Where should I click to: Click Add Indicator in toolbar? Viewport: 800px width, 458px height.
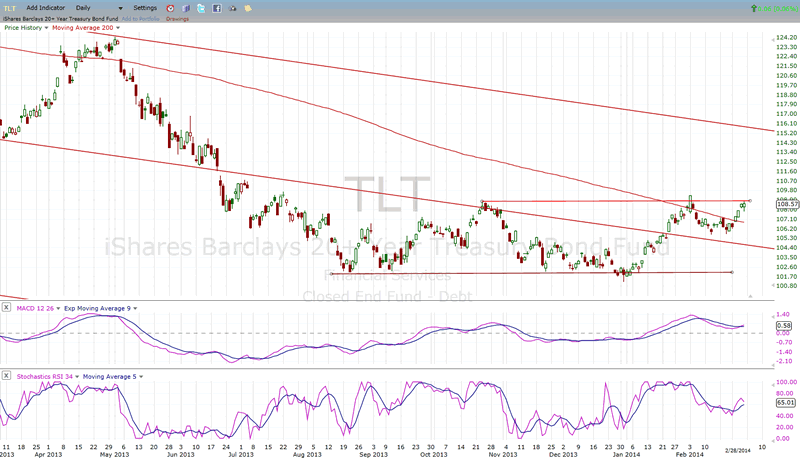(x=45, y=8)
